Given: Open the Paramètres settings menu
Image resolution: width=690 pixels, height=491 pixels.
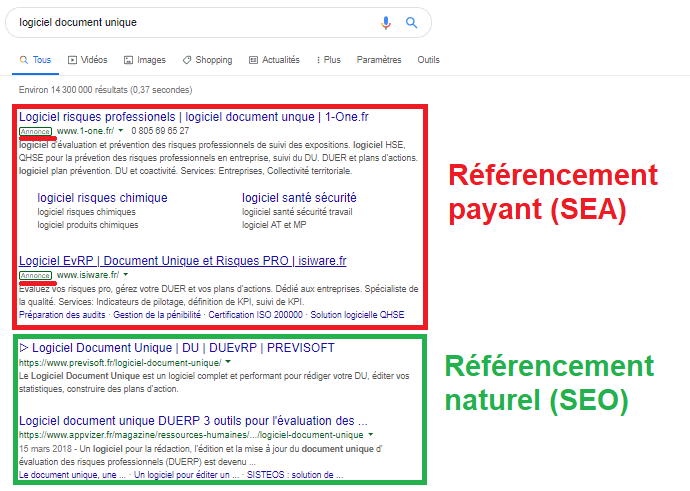Looking at the screenshot, I should tap(379, 60).
